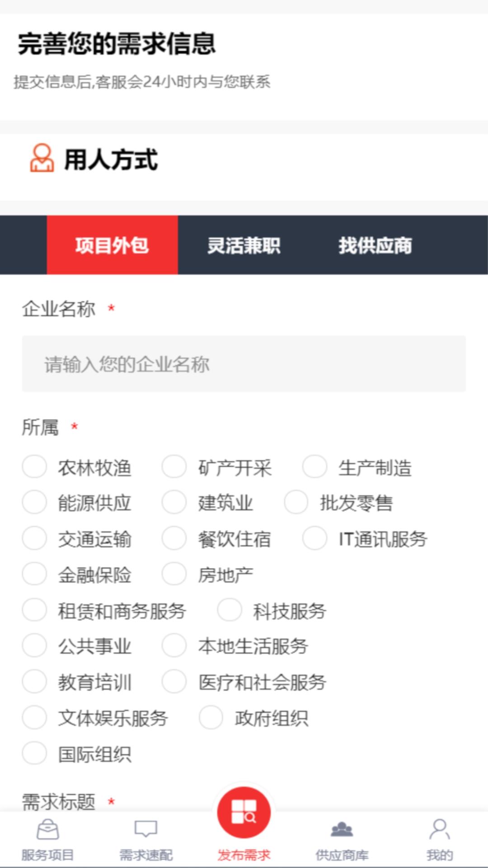Select 房地产 industry
The height and width of the screenshot is (868, 488).
(x=175, y=574)
